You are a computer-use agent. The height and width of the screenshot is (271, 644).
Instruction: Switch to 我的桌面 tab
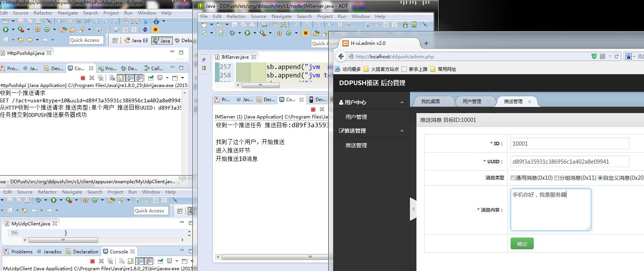tap(430, 102)
